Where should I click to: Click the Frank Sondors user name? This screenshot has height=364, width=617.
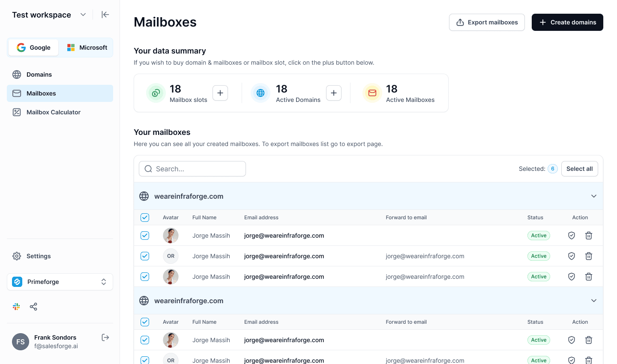(55, 337)
